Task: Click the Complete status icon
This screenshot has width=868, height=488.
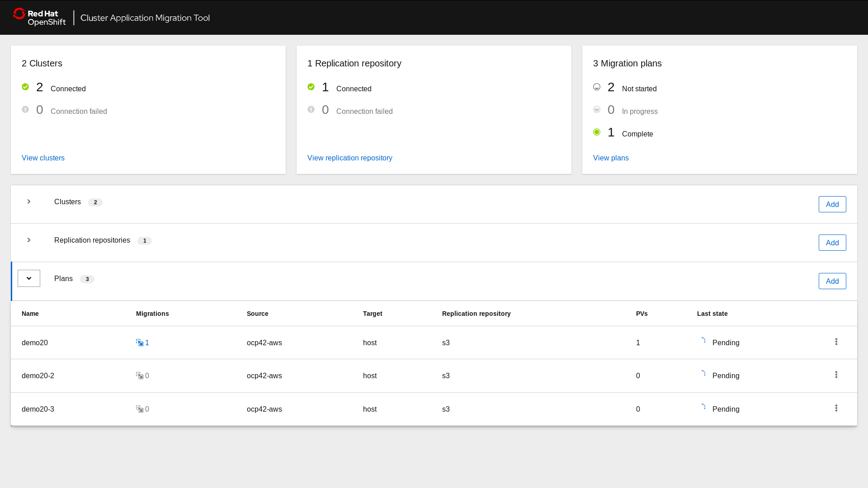Action: [x=597, y=132]
